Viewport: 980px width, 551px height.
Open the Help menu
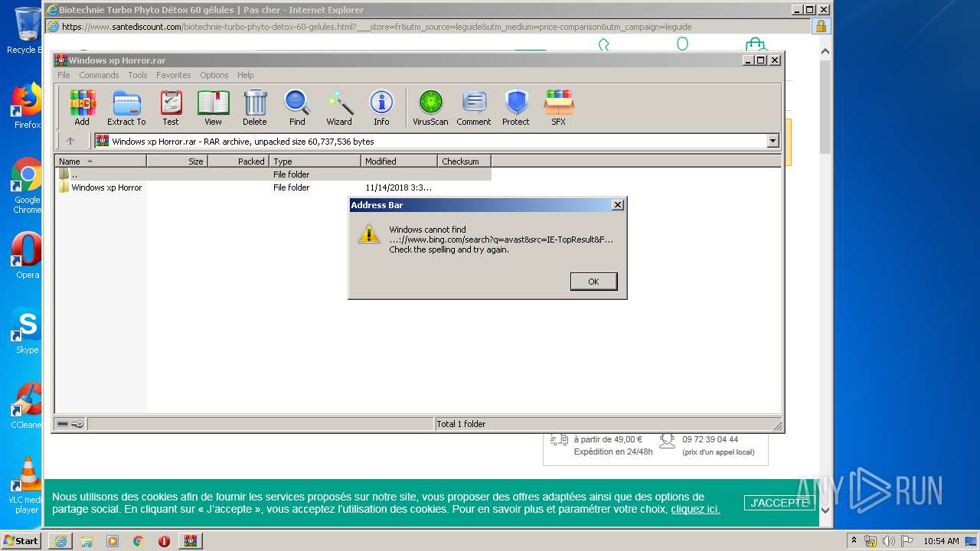245,75
